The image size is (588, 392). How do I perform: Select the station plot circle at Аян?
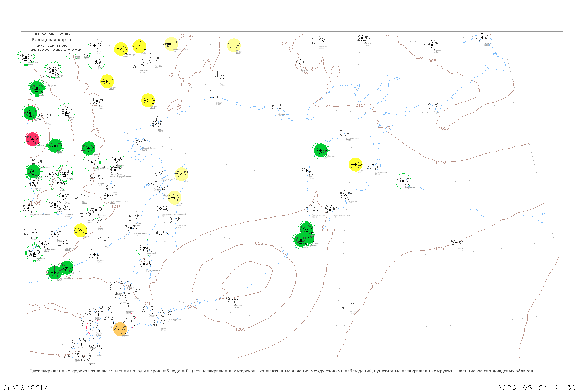point(156,124)
